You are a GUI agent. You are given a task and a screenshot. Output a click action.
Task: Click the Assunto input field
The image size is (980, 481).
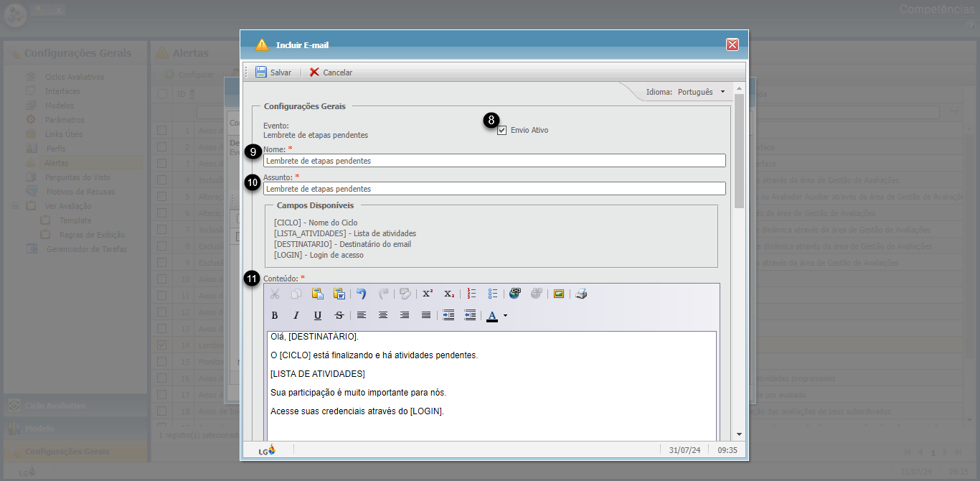pos(494,189)
